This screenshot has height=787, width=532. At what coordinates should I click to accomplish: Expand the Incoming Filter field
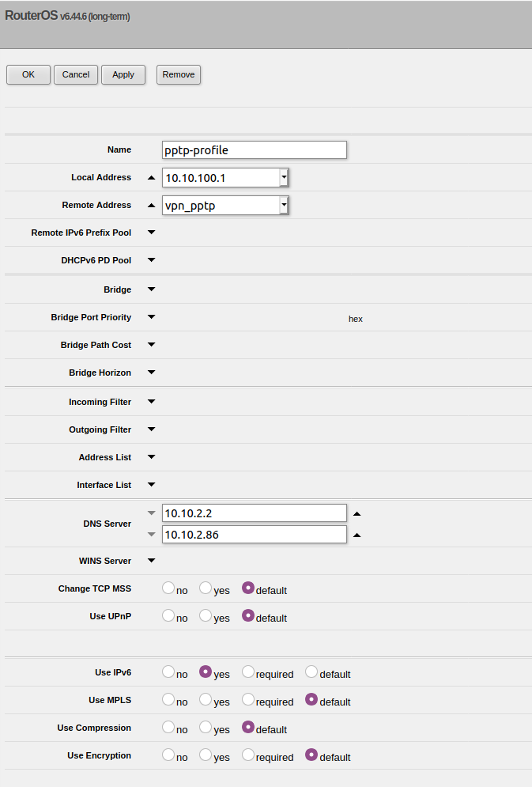(x=152, y=402)
